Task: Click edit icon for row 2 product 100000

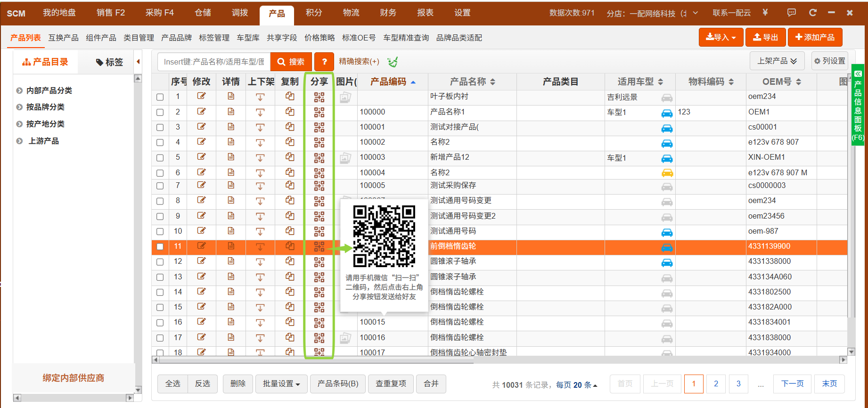Action: tap(201, 112)
